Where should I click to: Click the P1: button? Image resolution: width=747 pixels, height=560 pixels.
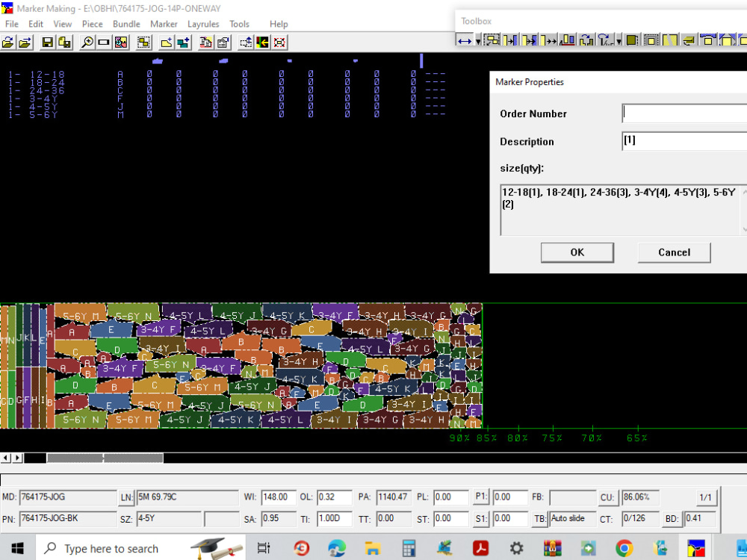click(x=481, y=497)
